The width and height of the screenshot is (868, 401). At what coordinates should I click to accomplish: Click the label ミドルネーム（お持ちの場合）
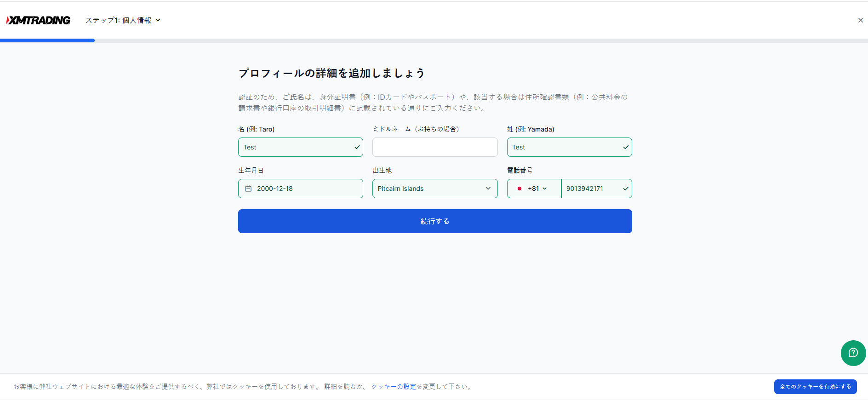pos(416,129)
